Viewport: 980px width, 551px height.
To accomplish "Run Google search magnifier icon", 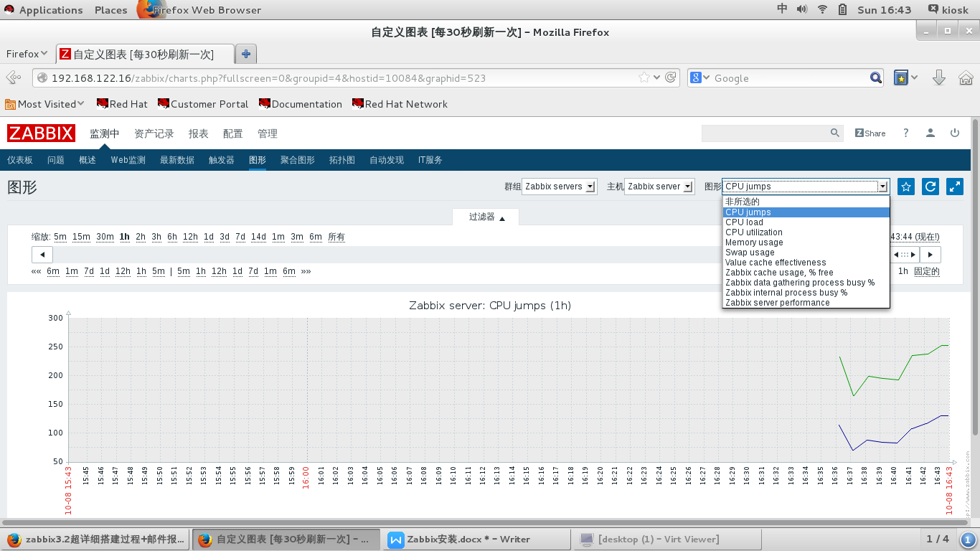I will [x=876, y=77].
